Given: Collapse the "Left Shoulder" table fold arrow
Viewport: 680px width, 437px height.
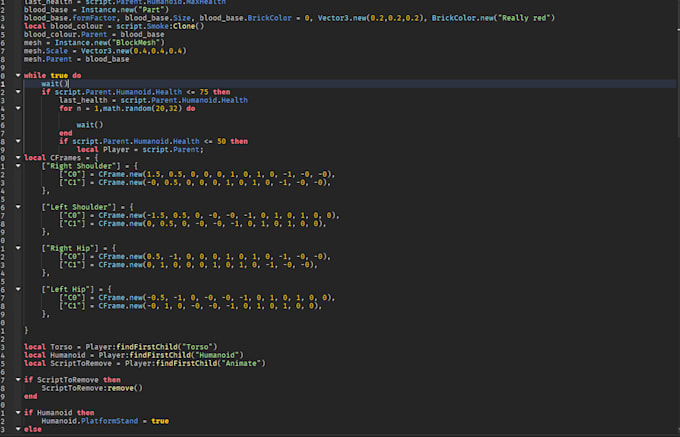Looking at the screenshot, I should (18, 206).
